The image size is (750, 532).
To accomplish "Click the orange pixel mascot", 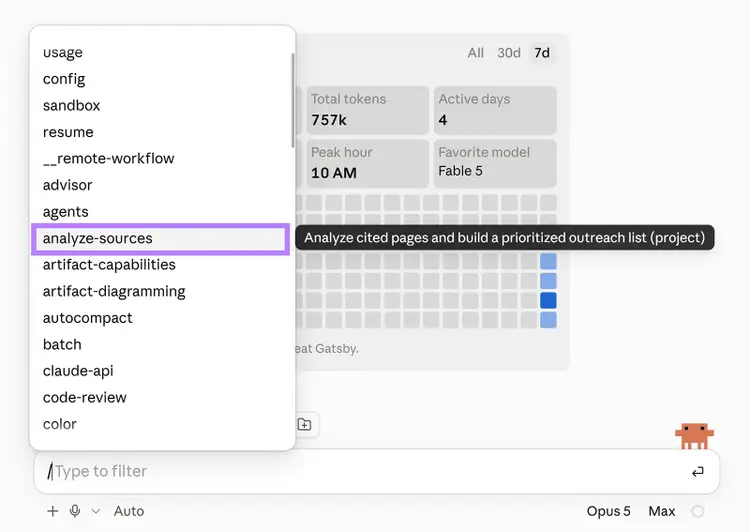I will pos(694,435).
